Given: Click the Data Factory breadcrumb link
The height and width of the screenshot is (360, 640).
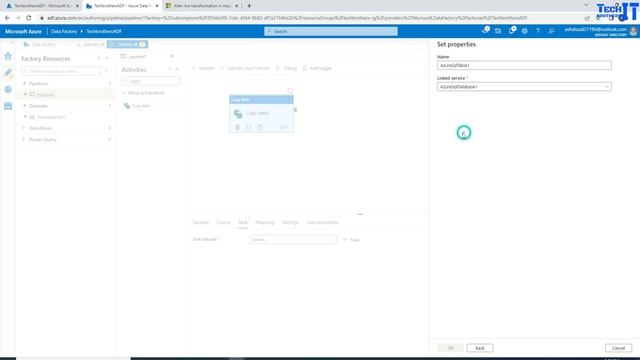Looking at the screenshot, I should point(64,31).
